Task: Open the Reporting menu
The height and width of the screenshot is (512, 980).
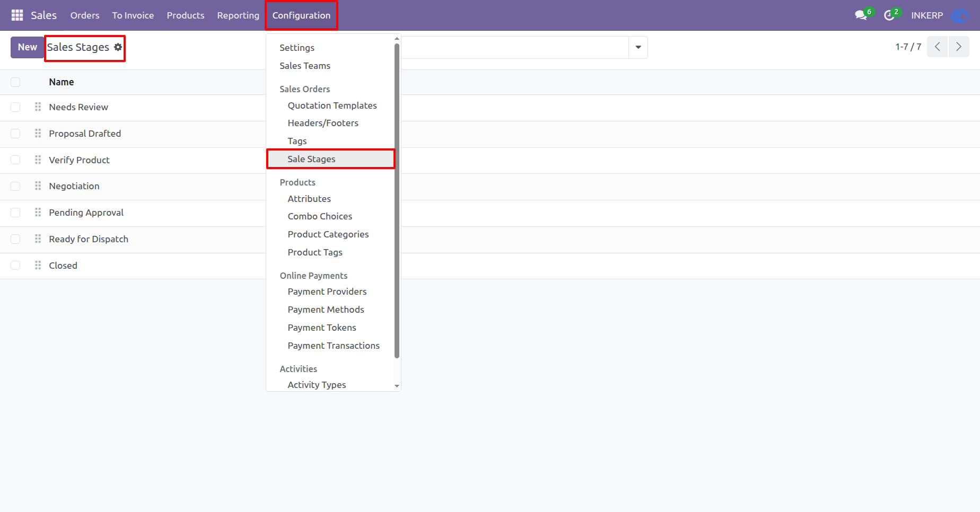Action: [238, 15]
